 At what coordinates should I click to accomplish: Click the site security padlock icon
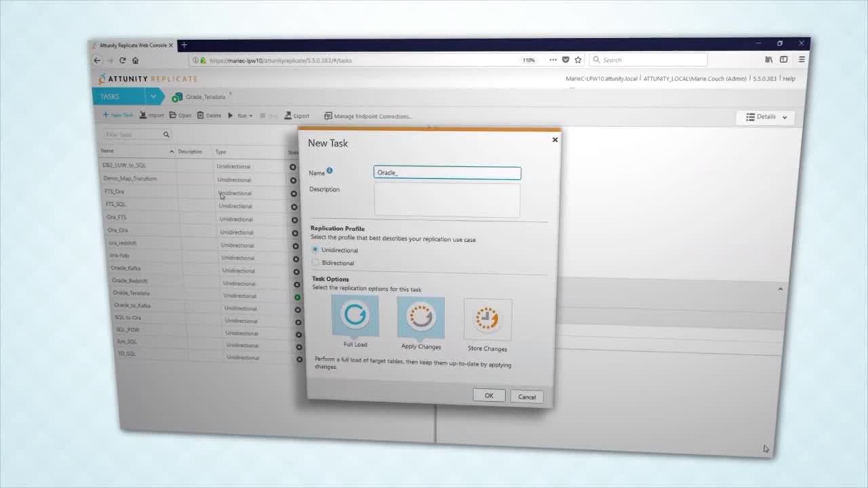pos(203,60)
